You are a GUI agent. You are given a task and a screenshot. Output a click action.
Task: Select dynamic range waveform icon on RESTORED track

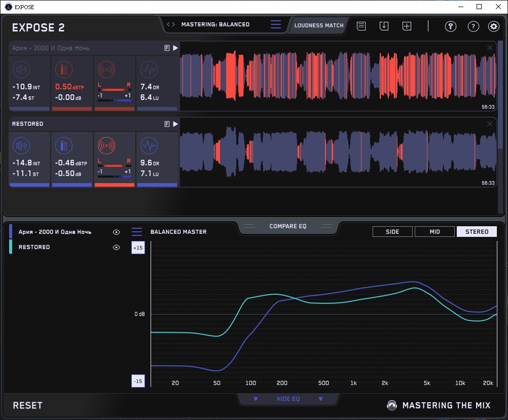[148, 147]
